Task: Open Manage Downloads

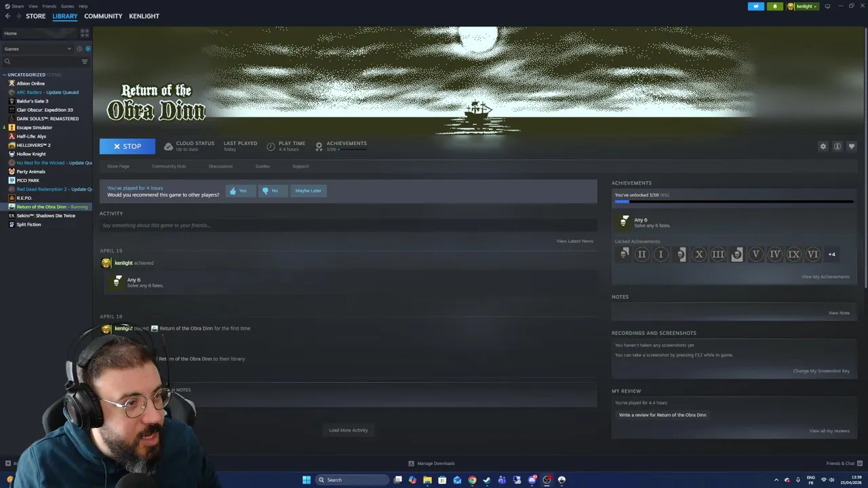Action: coord(431,464)
